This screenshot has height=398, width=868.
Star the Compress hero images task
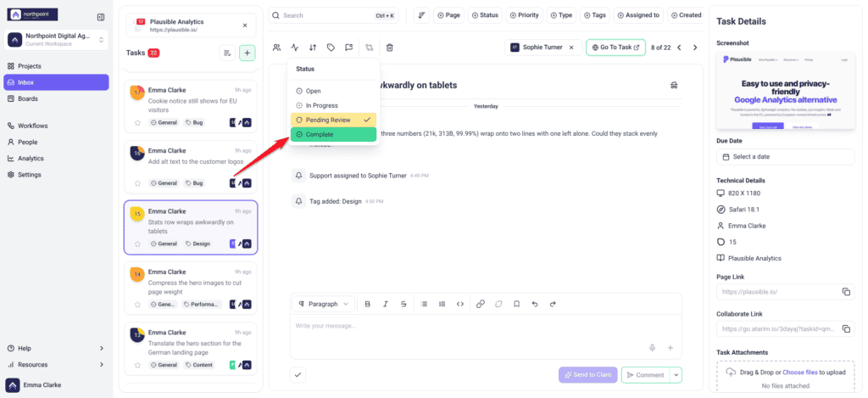(138, 305)
